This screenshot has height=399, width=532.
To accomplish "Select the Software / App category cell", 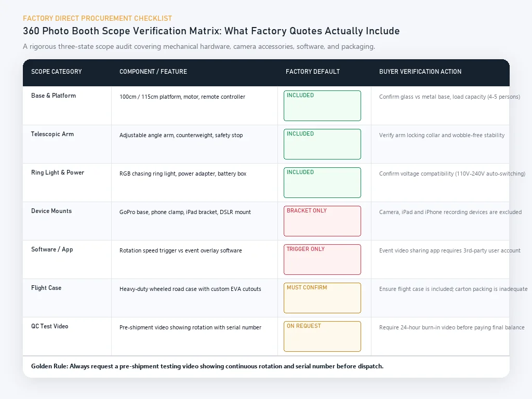I will point(67,260).
